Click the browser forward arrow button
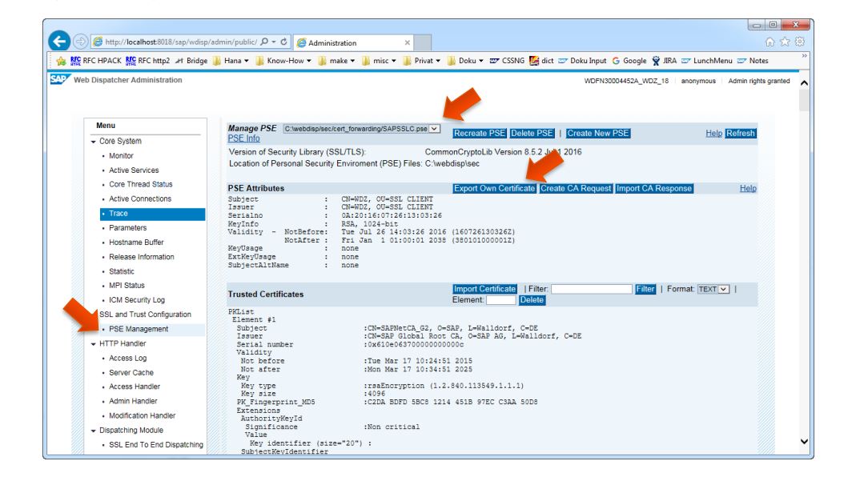This screenshot has height=477, width=868. click(81, 42)
